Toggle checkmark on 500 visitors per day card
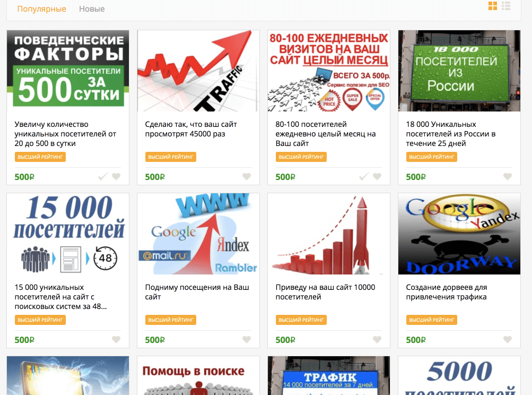 pos(103,176)
